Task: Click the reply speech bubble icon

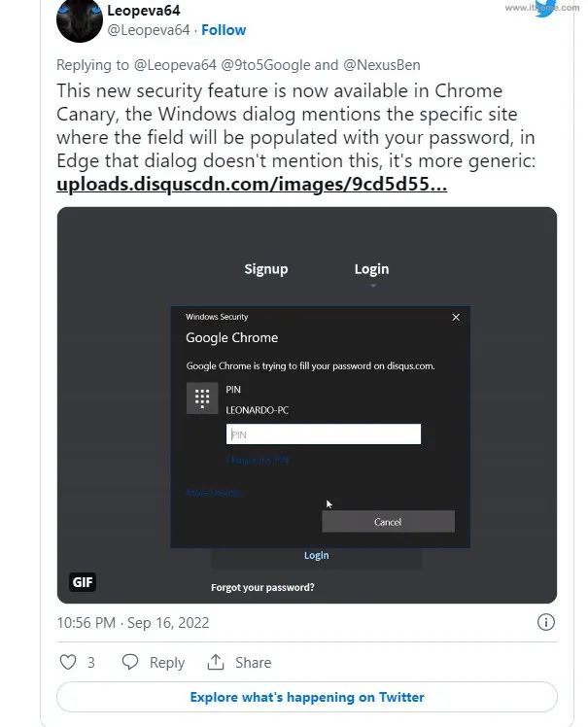Action: click(130, 662)
